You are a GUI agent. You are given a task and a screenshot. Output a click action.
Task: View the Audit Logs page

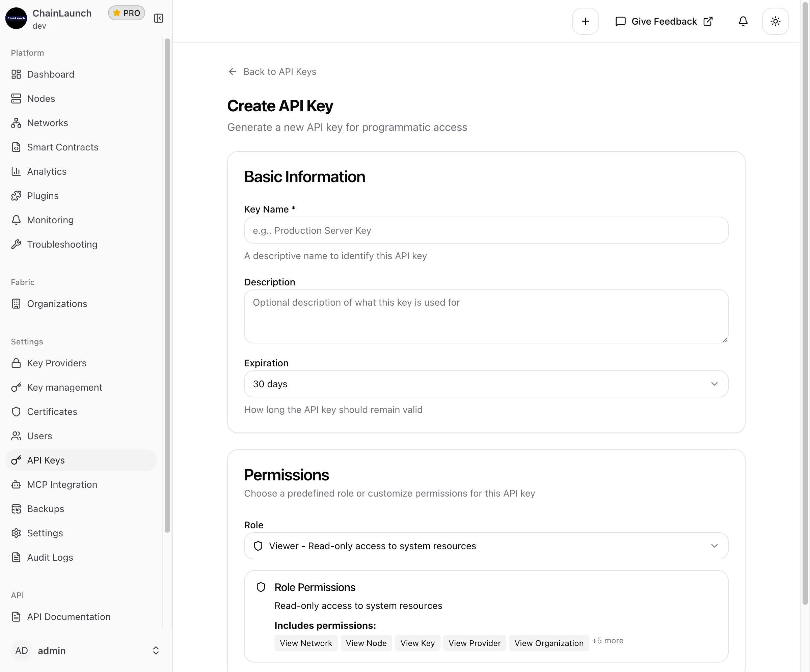(x=50, y=557)
